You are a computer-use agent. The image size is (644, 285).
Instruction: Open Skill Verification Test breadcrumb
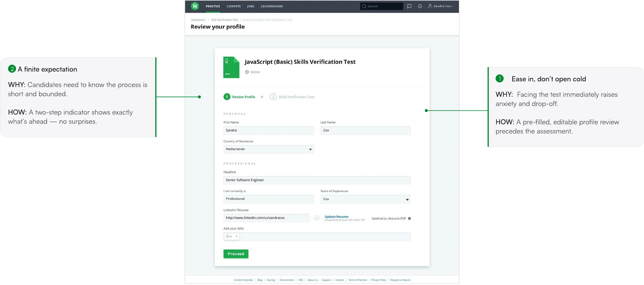[x=224, y=20]
